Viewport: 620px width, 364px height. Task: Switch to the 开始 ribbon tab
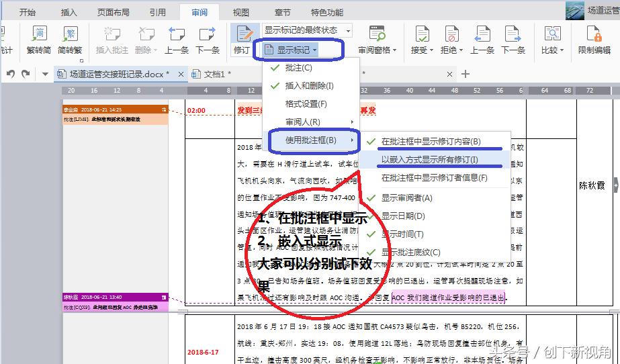pyautogui.click(x=28, y=13)
